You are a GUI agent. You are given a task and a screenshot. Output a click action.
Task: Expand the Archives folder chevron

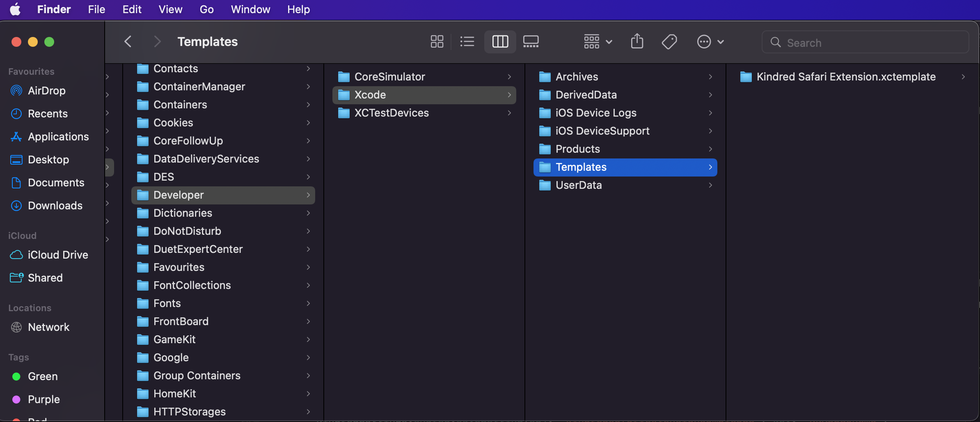click(x=710, y=77)
